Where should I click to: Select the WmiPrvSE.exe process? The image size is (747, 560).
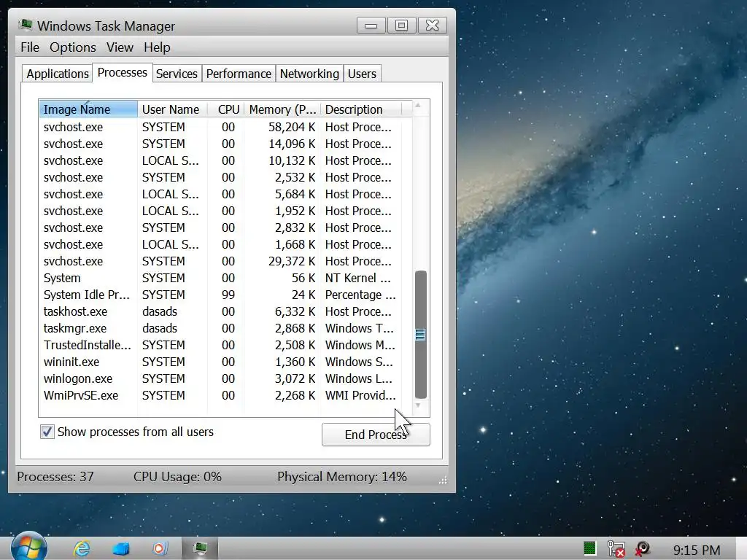(220, 395)
